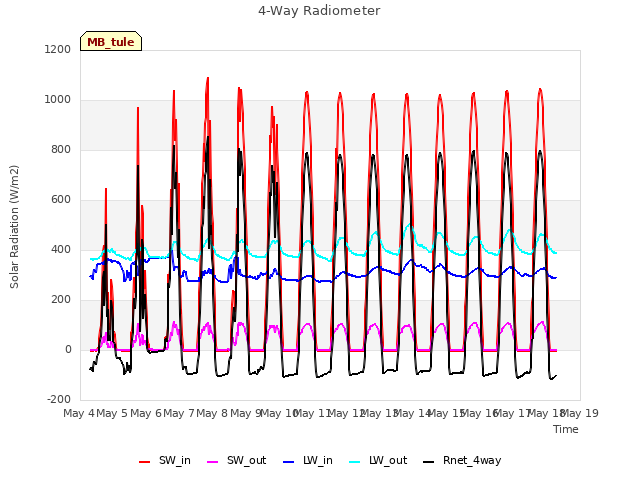
Task: Click the May 4 x-axis label
Action: 79,413
